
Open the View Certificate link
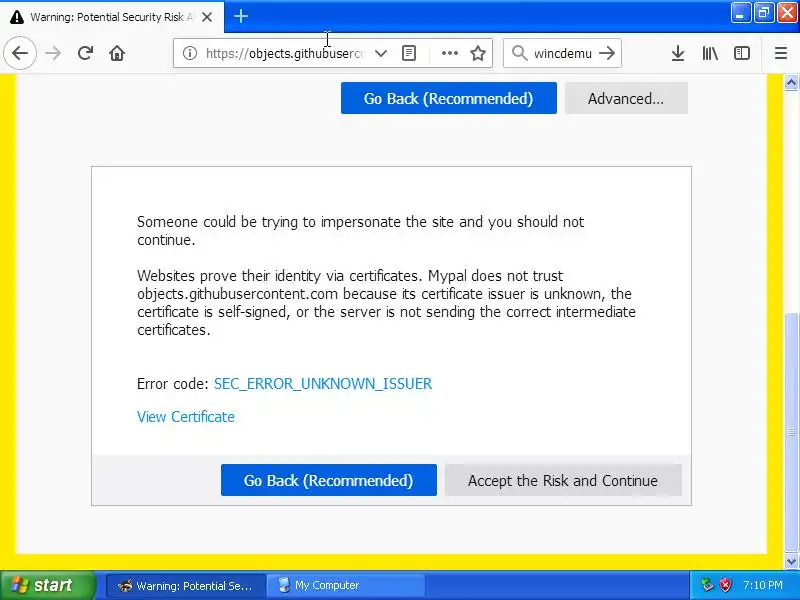tap(186, 417)
